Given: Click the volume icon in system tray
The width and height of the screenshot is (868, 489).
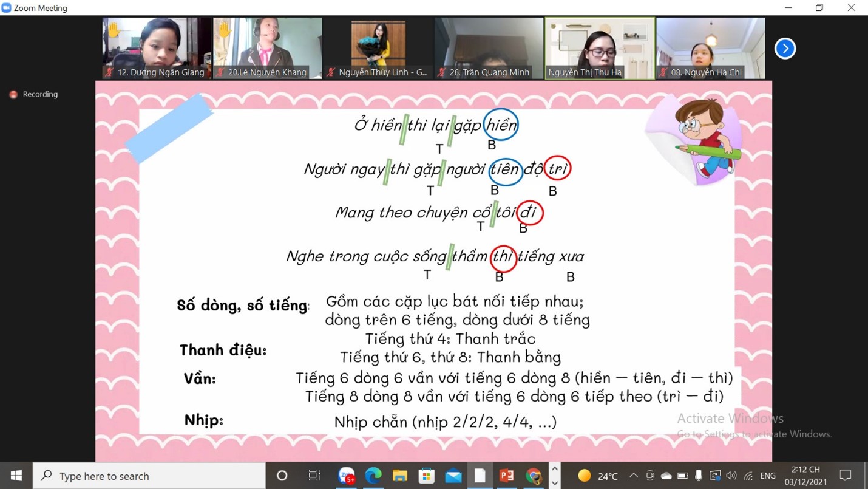Looking at the screenshot, I should (731, 476).
